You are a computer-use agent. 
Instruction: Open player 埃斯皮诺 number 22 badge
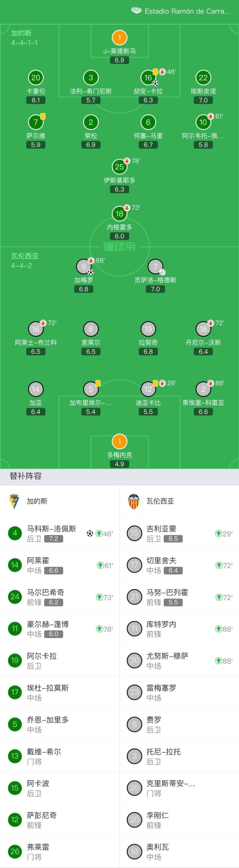pyautogui.click(x=203, y=78)
